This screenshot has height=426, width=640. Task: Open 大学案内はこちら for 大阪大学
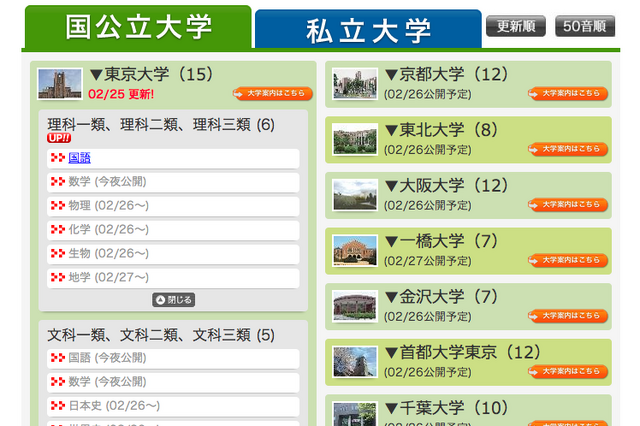click(568, 204)
